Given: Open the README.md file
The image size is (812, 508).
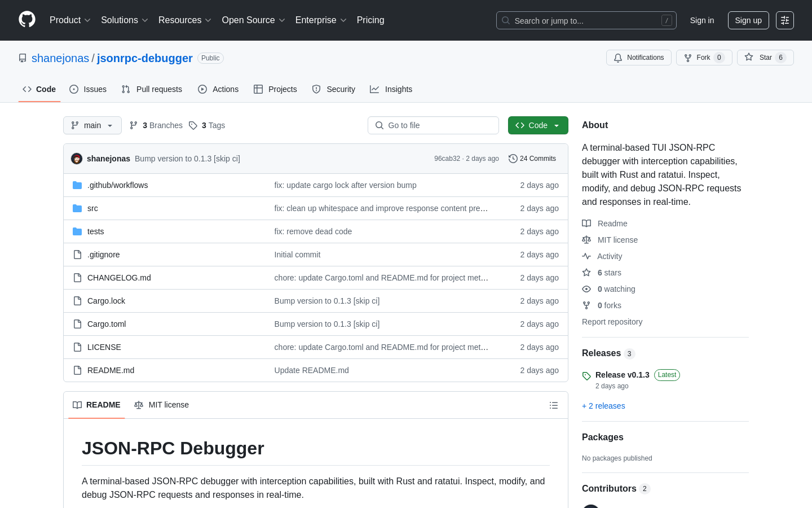Looking at the screenshot, I should click(111, 370).
